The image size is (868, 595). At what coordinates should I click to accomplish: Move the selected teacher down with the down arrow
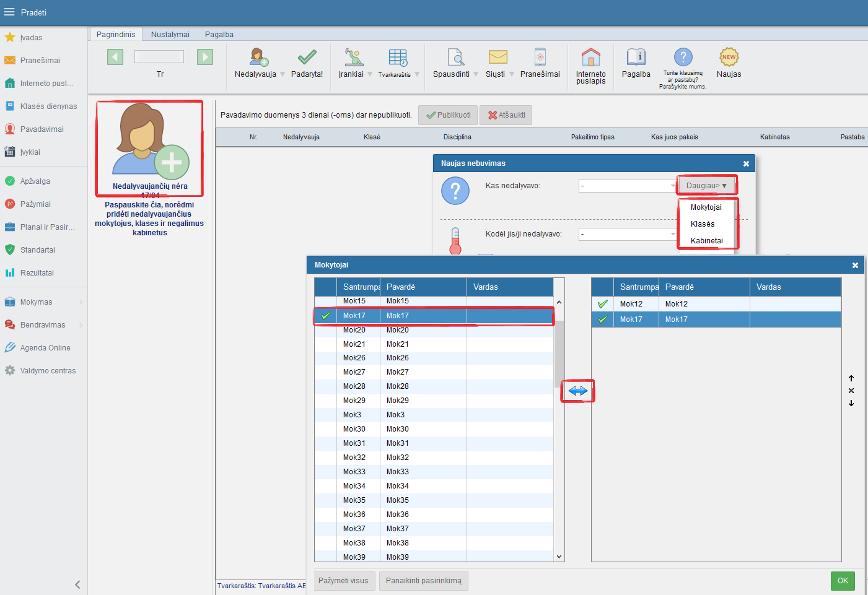pyautogui.click(x=851, y=403)
